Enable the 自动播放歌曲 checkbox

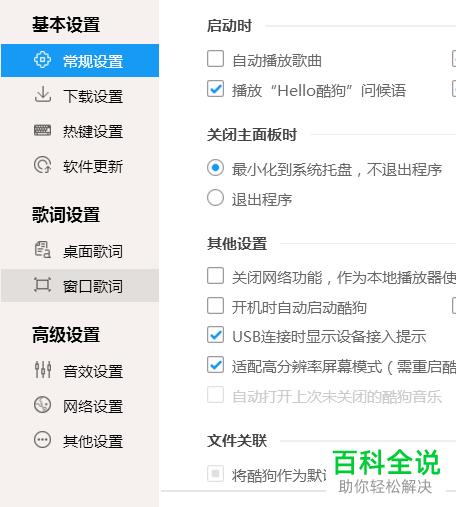(x=215, y=59)
